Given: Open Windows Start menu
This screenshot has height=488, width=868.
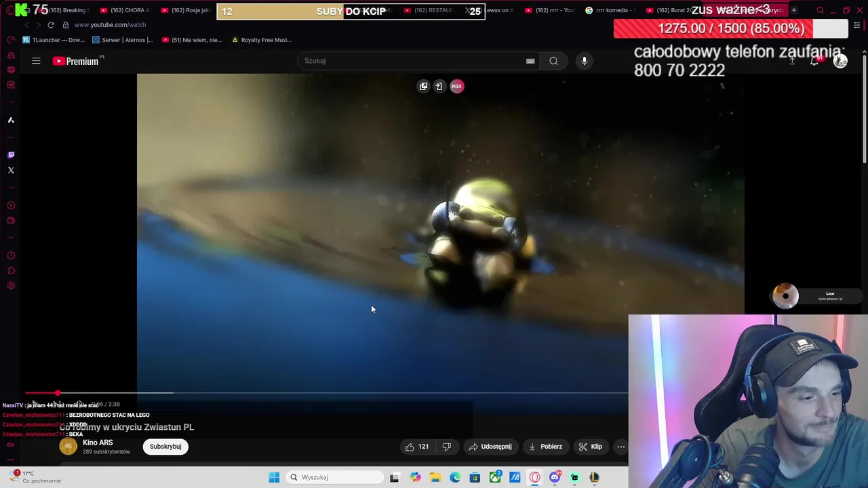Looking at the screenshot, I should tap(274, 477).
